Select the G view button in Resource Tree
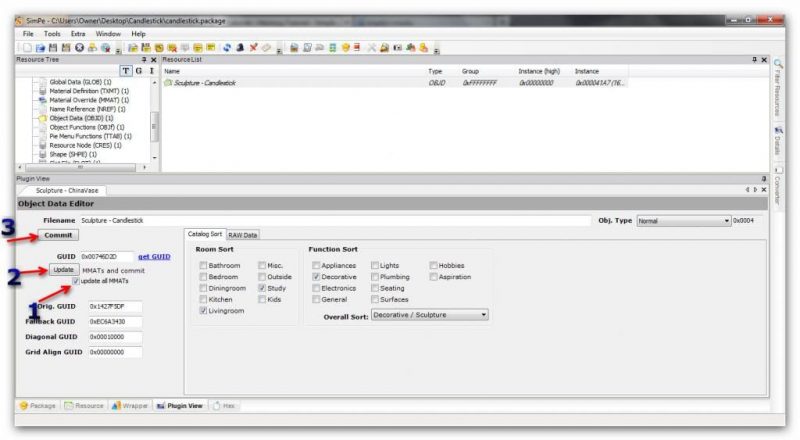This screenshot has height=440, width=800. click(138, 71)
